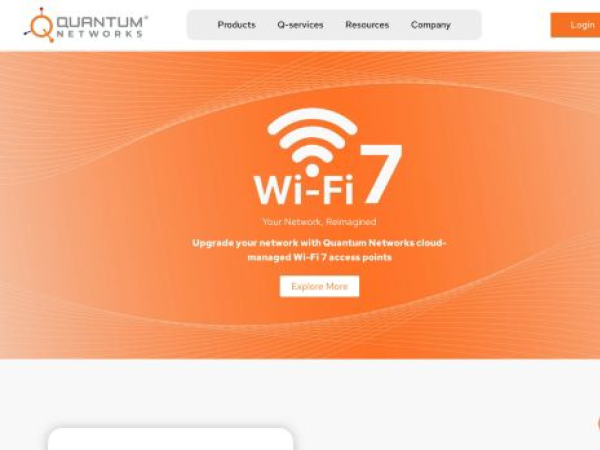This screenshot has height=450, width=600.
Task: Select the 'Your Network, Reimagined' tagline
Action: tap(320, 222)
